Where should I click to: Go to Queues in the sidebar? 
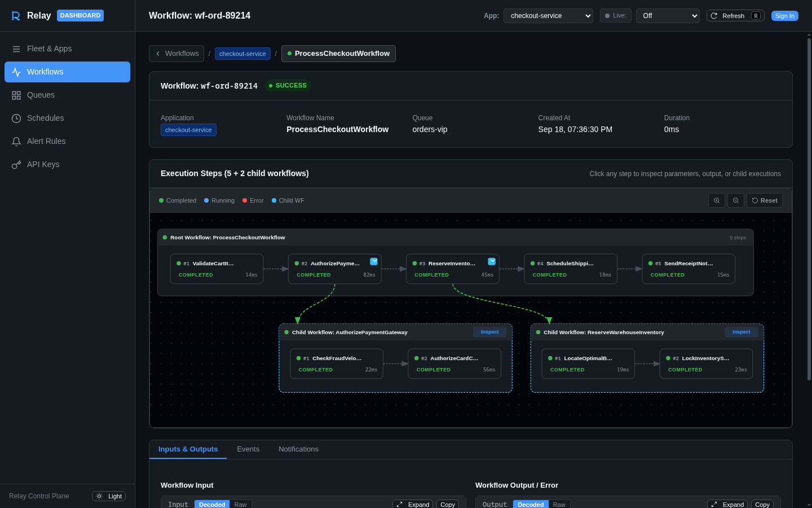(x=67, y=95)
